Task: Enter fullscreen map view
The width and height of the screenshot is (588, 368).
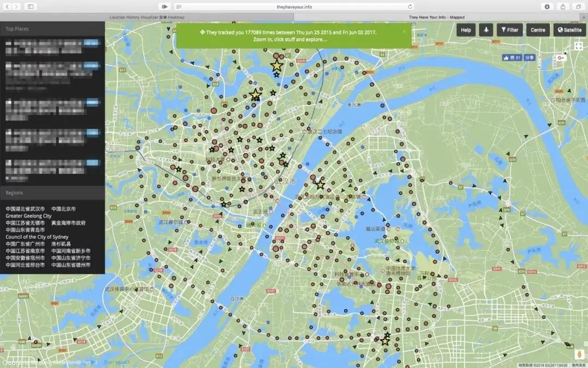Action: click(578, 46)
